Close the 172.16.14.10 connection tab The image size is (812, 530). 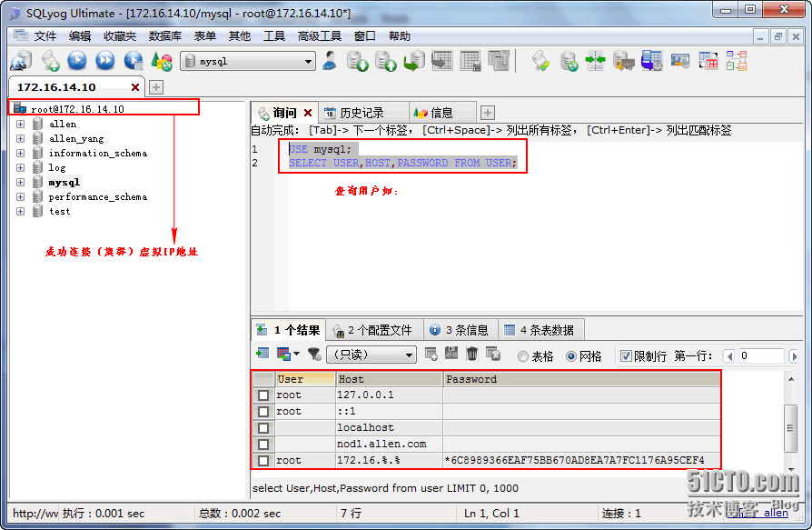point(135,87)
